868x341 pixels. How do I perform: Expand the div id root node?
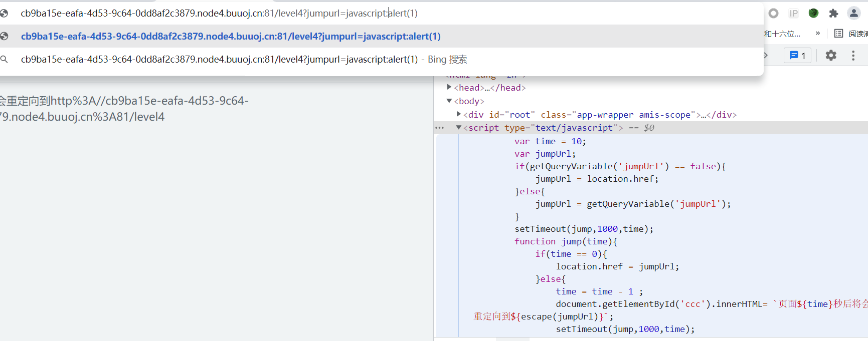click(x=458, y=114)
